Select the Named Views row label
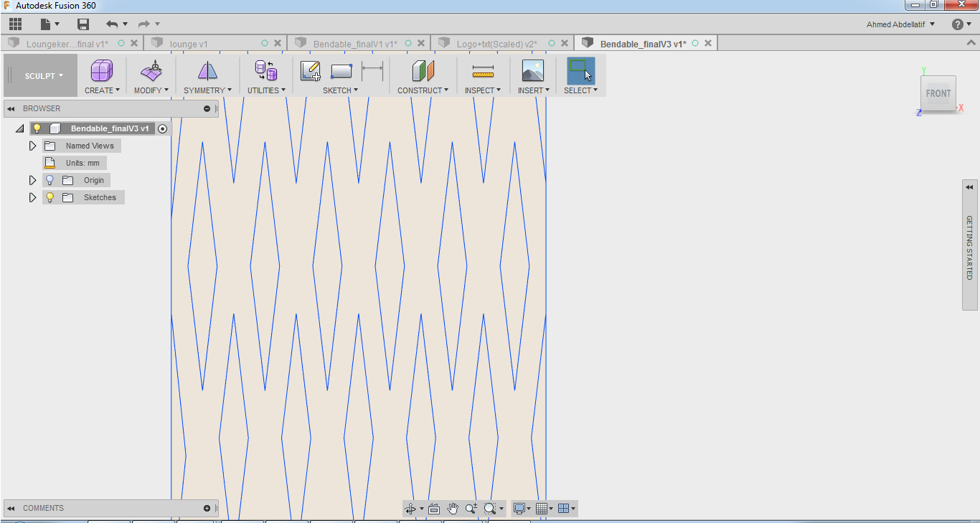980x523 pixels. (90, 146)
